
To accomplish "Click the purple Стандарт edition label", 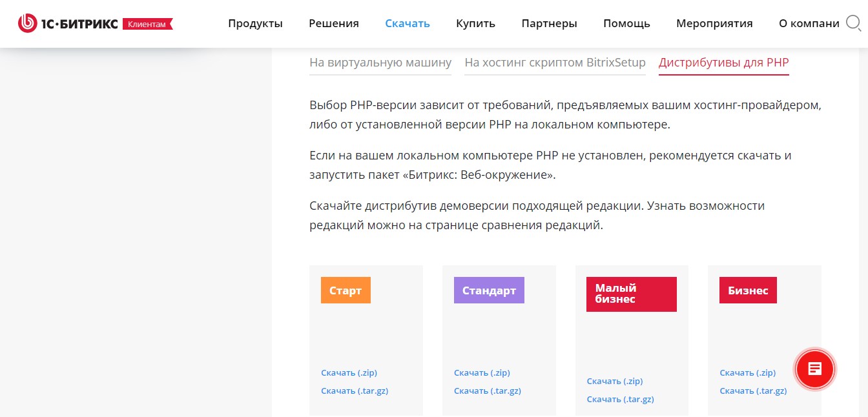I will point(489,290).
